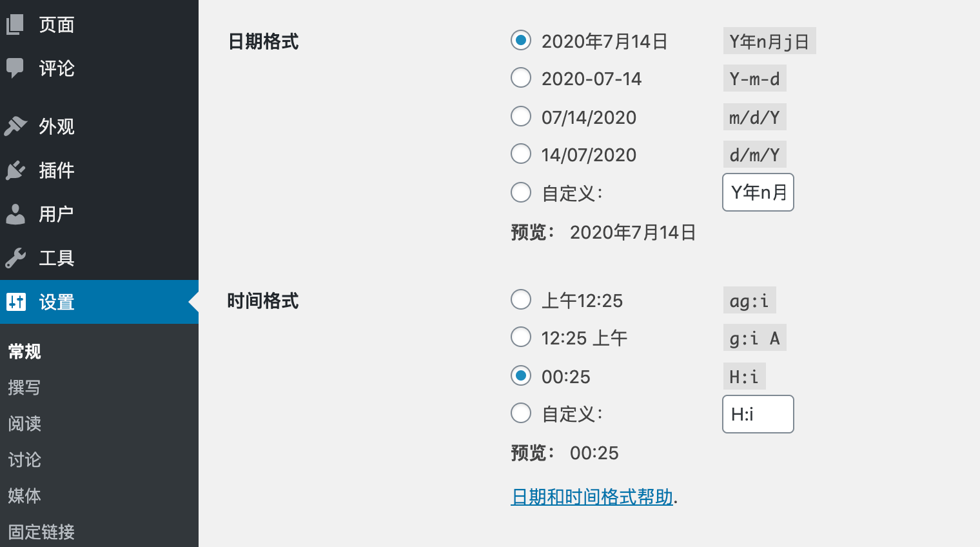The image size is (980, 547).
Task: Click the custom time format H:i field
Action: pyautogui.click(x=758, y=414)
